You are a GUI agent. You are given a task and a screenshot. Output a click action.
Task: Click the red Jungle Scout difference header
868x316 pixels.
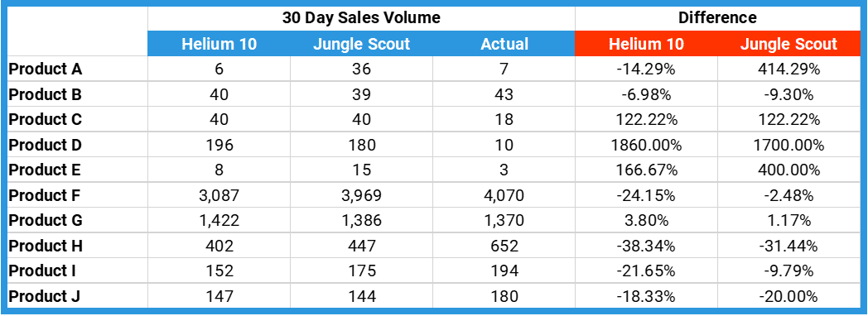coord(788,44)
